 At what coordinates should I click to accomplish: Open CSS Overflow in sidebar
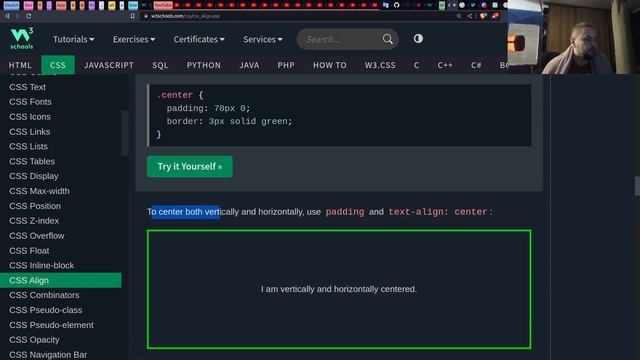coord(36,236)
